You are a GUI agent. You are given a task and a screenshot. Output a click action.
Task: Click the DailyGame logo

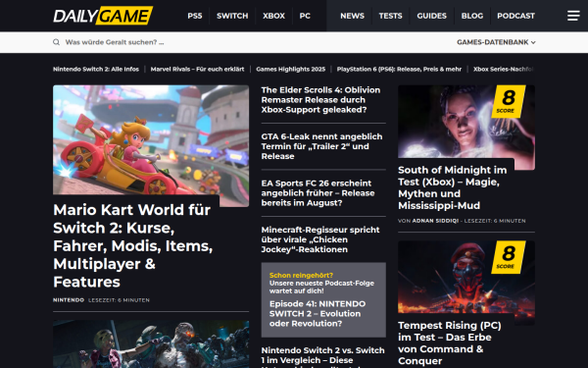pos(103,16)
